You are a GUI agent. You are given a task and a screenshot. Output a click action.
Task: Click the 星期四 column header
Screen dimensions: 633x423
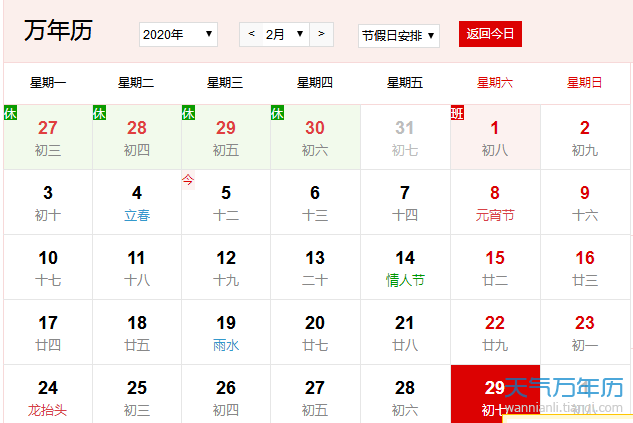coord(315,83)
